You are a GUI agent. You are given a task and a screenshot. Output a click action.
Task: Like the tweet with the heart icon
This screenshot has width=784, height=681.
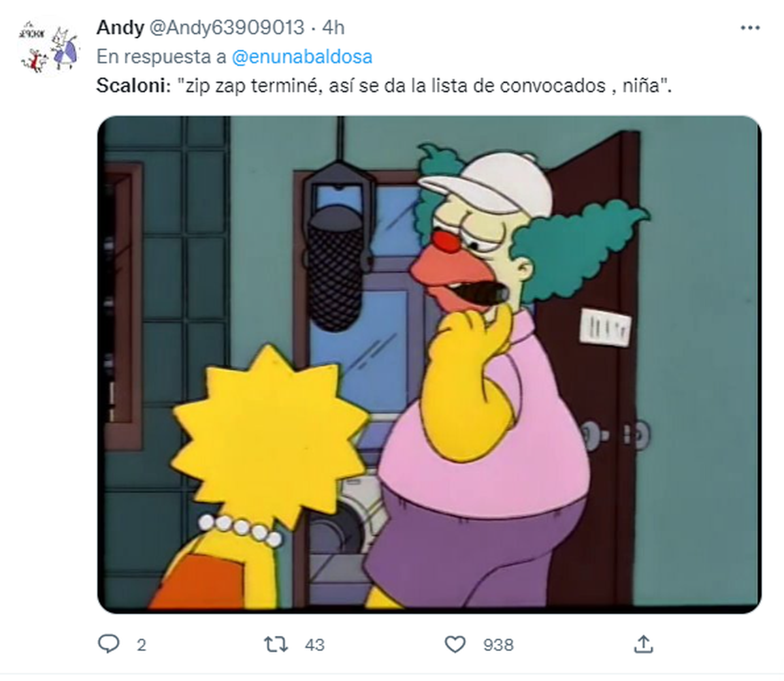click(455, 644)
